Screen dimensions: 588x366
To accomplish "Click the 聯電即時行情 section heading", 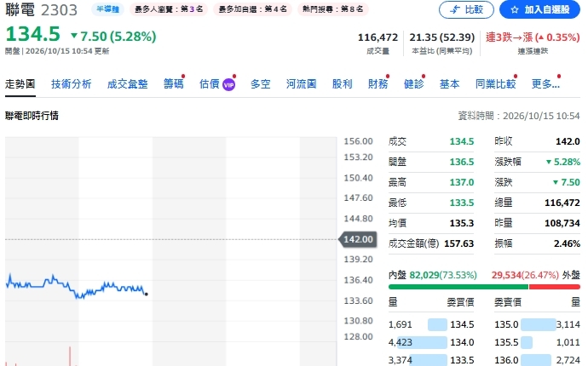I will pos(32,116).
